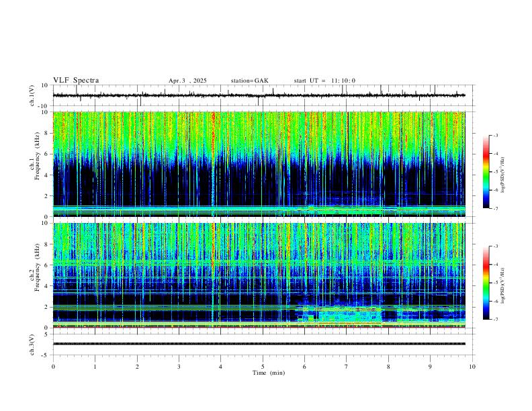This screenshot has width=532, height=411.
Task: Select the date text "Apr. 3 , 2025"
Action: pyautogui.click(x=187, y=81)
